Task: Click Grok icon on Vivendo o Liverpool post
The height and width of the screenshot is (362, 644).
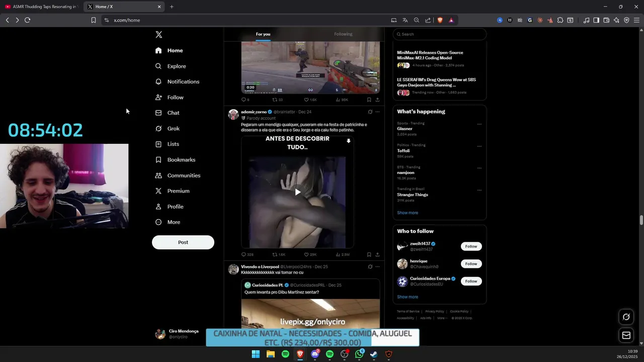Action: (x=370, y=266)
